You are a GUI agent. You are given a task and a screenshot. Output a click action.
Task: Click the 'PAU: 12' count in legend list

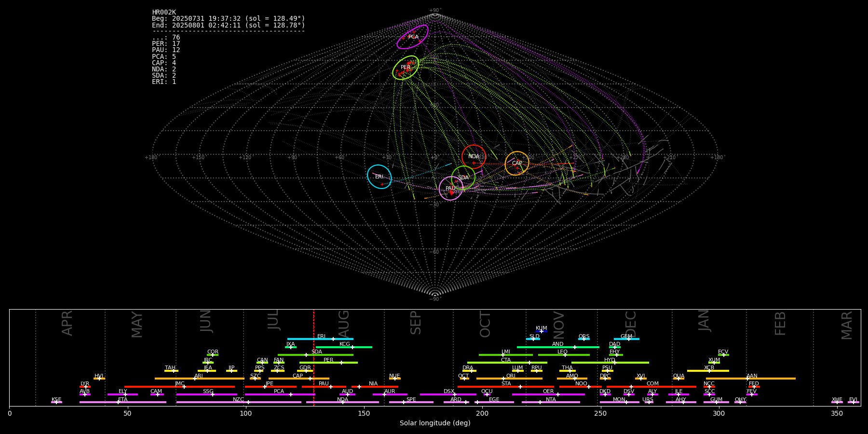click(166, 50)
